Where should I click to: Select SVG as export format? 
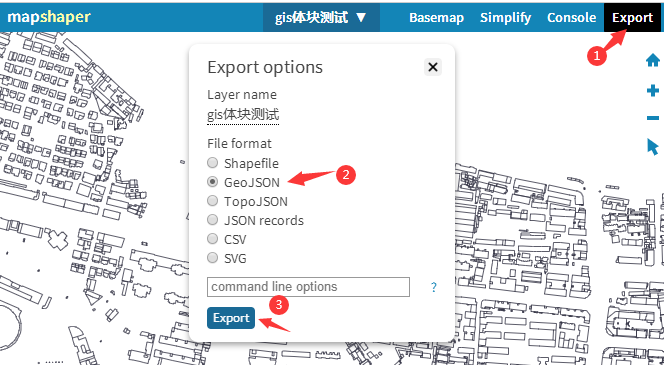point(212,257)
